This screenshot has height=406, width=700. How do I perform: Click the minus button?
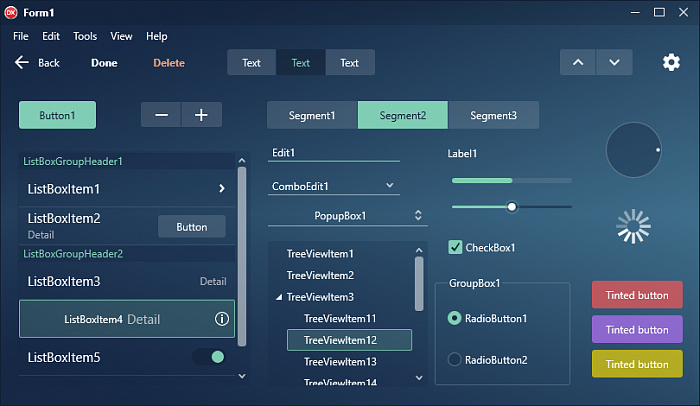click(161, 115)
